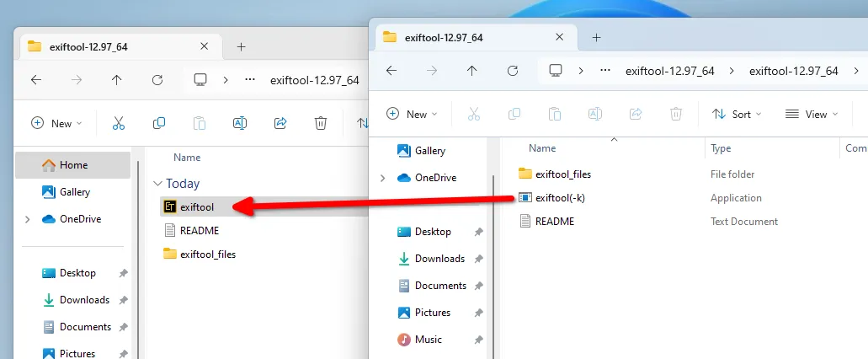Image resolution: width=868 pixels, height=359 pixels.
Task: Click This PC monitor icon in left address bar
Action: click(200, 80)
